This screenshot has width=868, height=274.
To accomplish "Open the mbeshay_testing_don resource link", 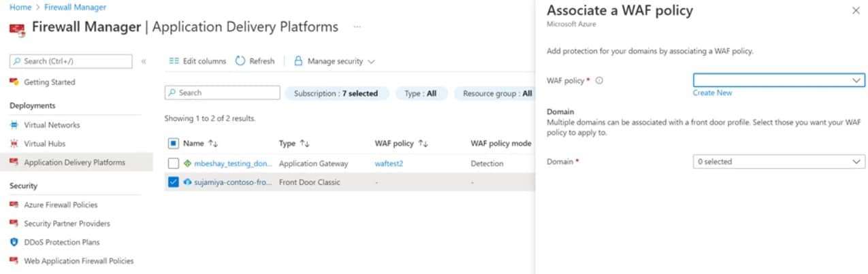I will point(233,164).
